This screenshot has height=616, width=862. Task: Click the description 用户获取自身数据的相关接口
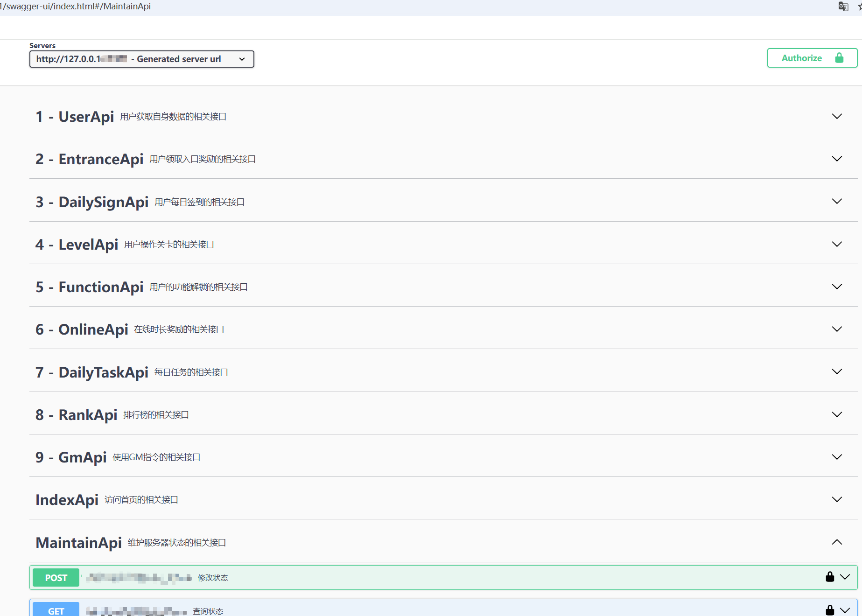point(173,117)
